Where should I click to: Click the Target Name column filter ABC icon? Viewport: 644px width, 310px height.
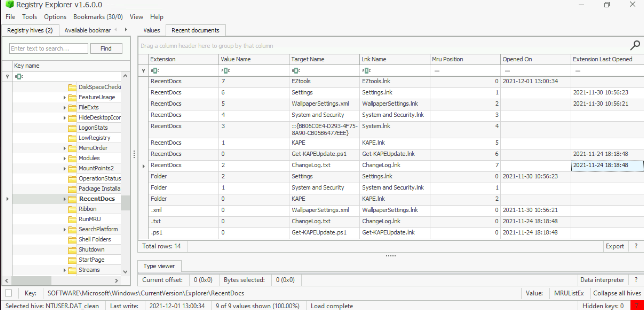coord(296,71)
